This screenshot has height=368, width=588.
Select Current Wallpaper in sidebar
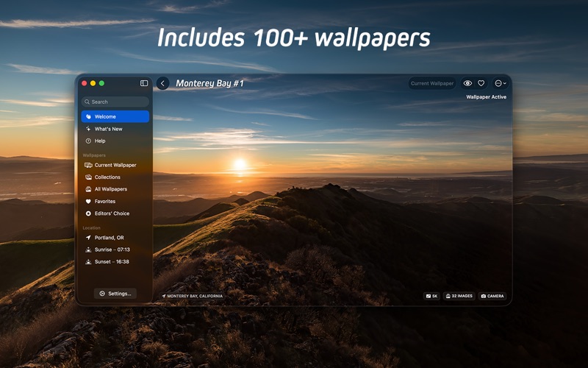click(x=115, y=165)
